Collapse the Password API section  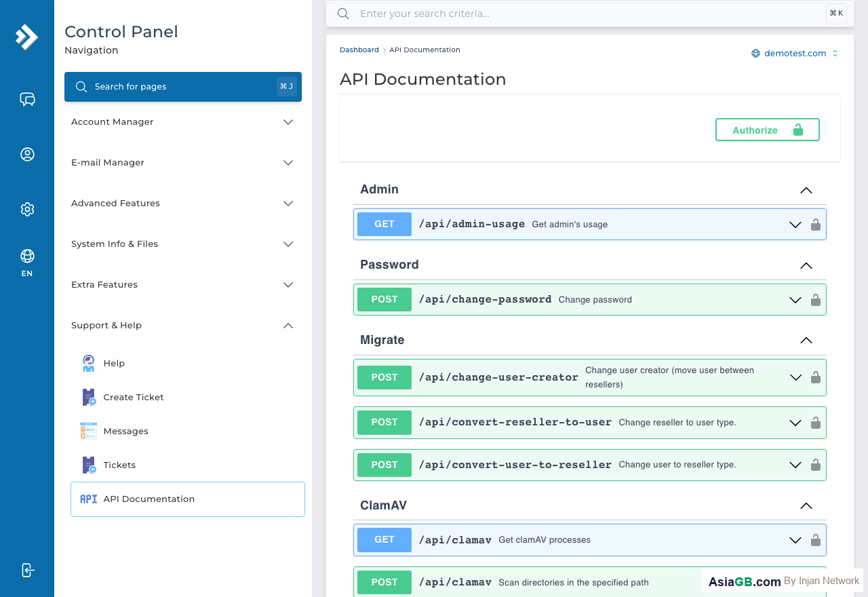coord(806,265)
